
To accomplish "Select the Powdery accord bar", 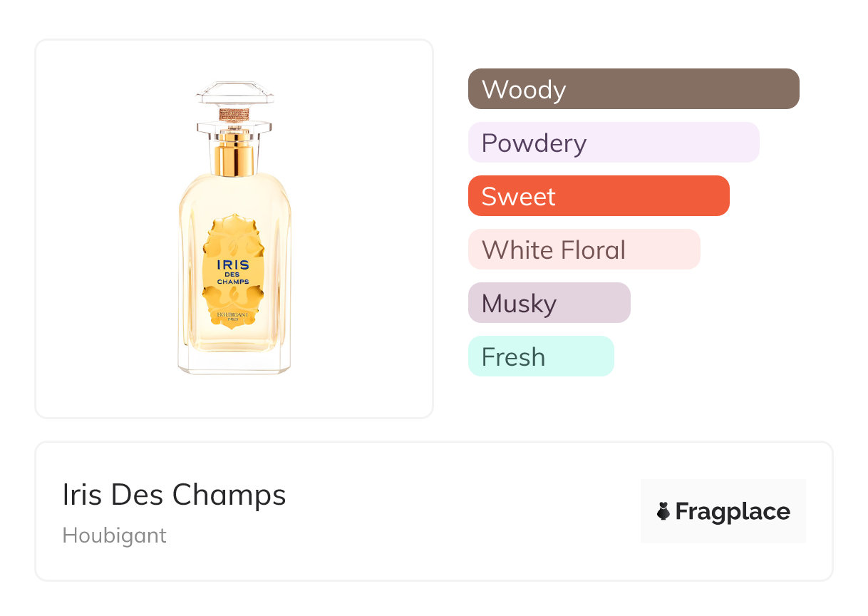I will tap(614, 143).
